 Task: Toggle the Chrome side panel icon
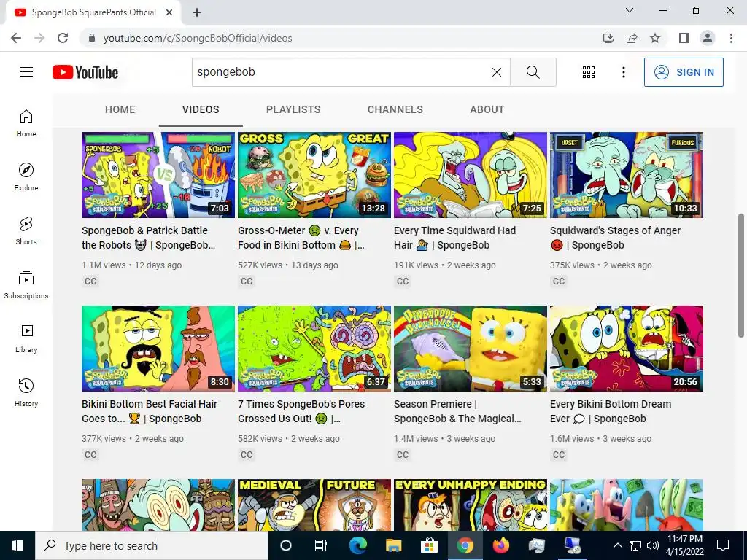tap(684, 38)
